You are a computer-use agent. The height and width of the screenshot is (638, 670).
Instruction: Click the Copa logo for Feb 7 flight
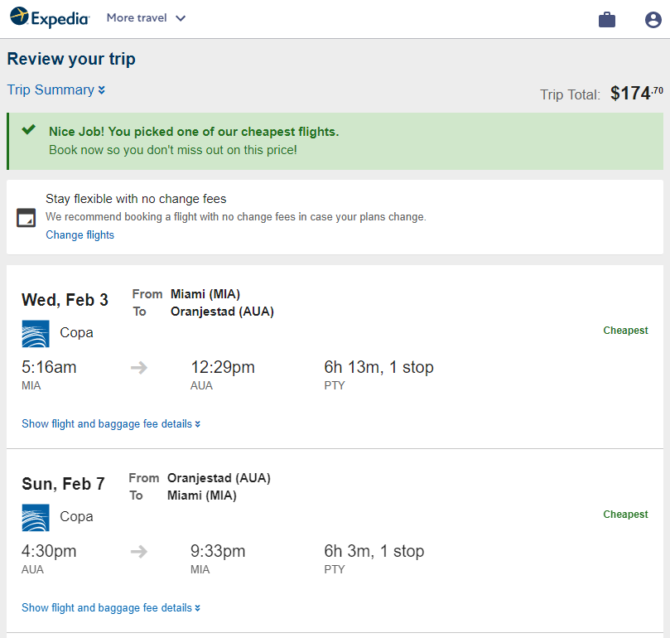click(35, 517)
